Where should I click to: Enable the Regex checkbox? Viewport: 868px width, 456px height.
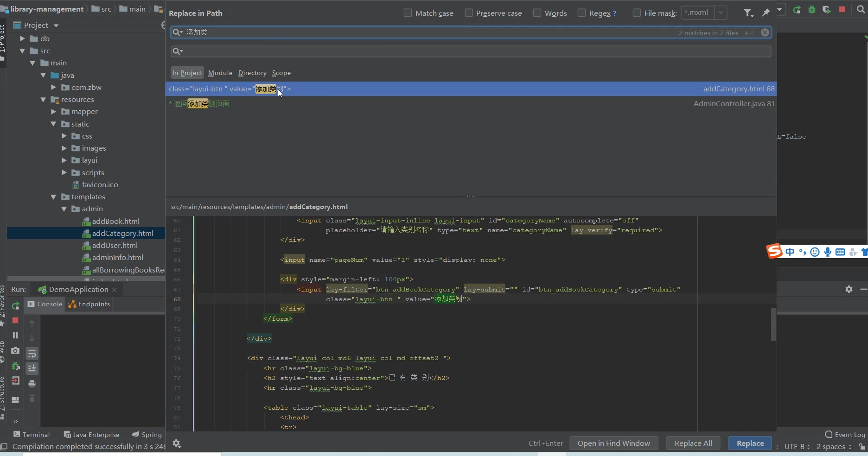[581, 13]
